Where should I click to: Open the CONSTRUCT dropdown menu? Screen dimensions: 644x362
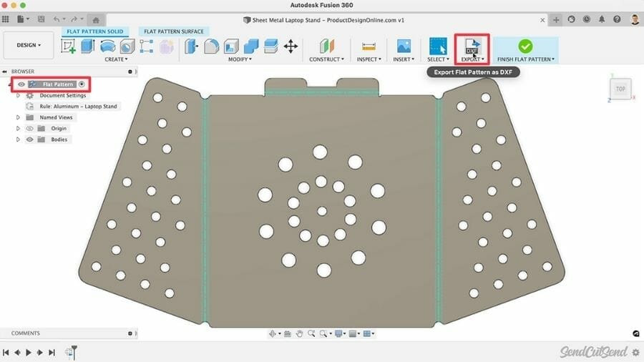[x=326, y=59]
